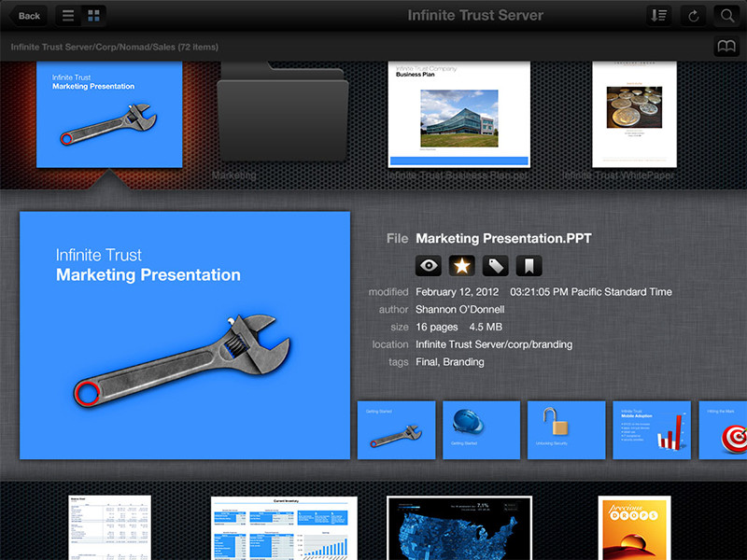Bookmark the Marketing Presentation file
This screenshot has width=747, height=560.
(x=528, y=266)
